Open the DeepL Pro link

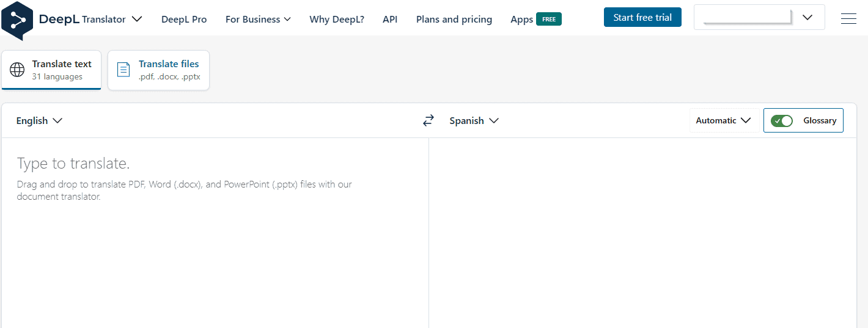(x=184, y=19)
